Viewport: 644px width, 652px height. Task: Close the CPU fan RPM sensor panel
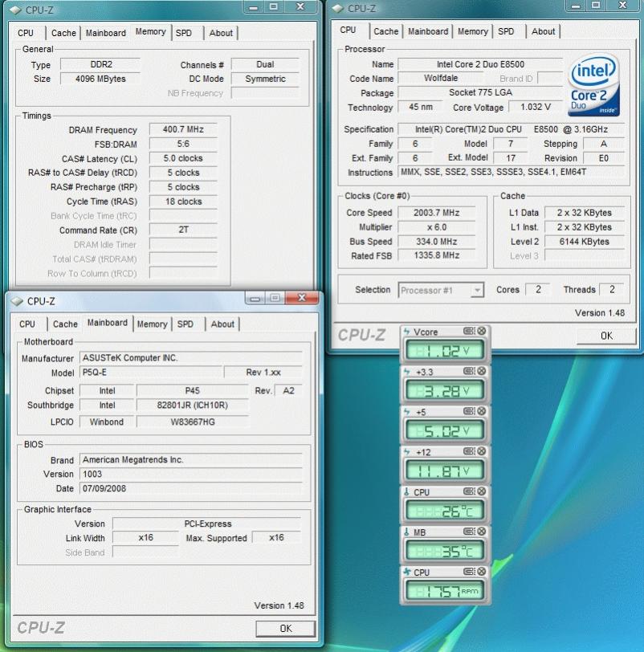(x=482, y=572)
